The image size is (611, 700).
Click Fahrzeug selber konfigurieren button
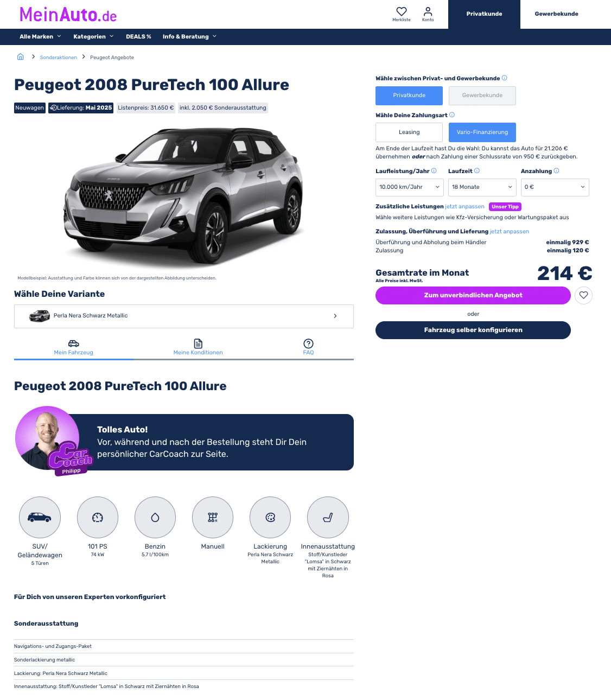[x=473, y=330]
